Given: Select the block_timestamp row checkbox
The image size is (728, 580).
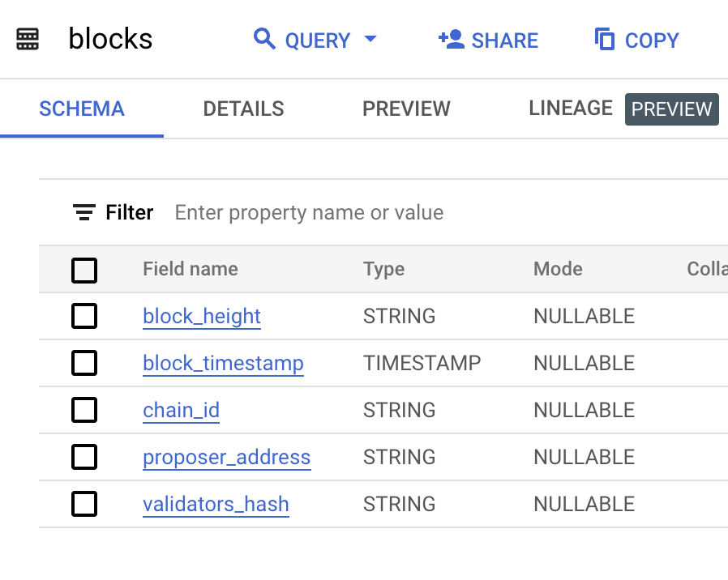Looking at the screenshot, I should [84, 363].
